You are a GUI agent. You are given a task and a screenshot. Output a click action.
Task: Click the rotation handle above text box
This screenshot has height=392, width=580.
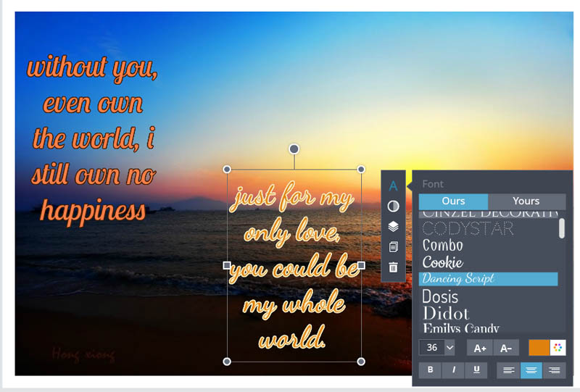(294, 149)
